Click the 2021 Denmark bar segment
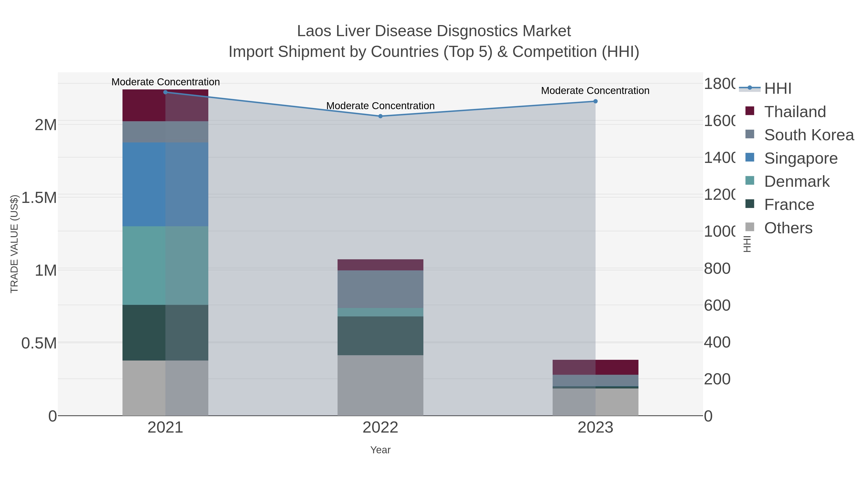The image size is (868, 488). [165, 266]
